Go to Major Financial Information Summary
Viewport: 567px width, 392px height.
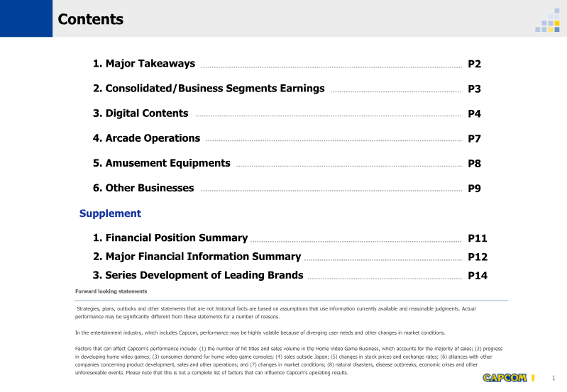197,257
